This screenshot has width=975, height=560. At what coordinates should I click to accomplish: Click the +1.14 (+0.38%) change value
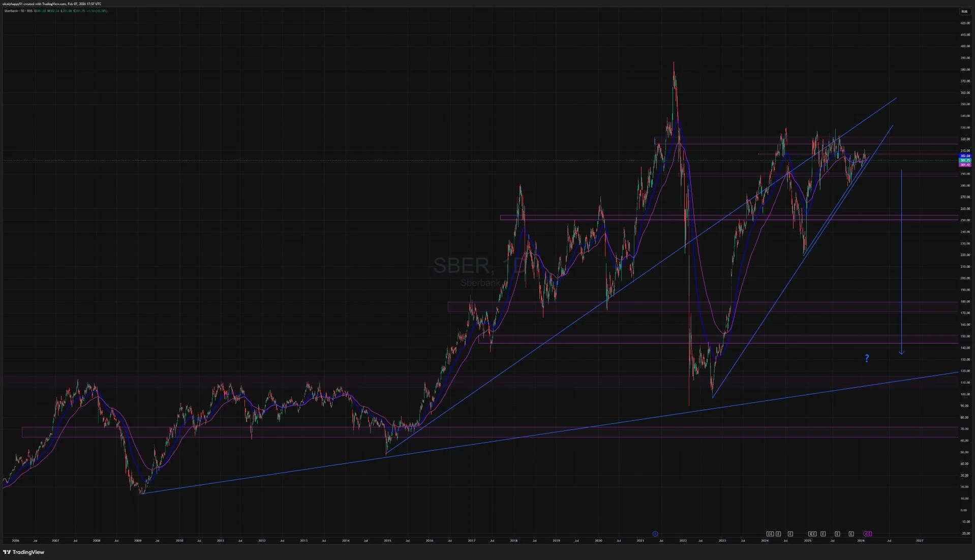(97, 11)
